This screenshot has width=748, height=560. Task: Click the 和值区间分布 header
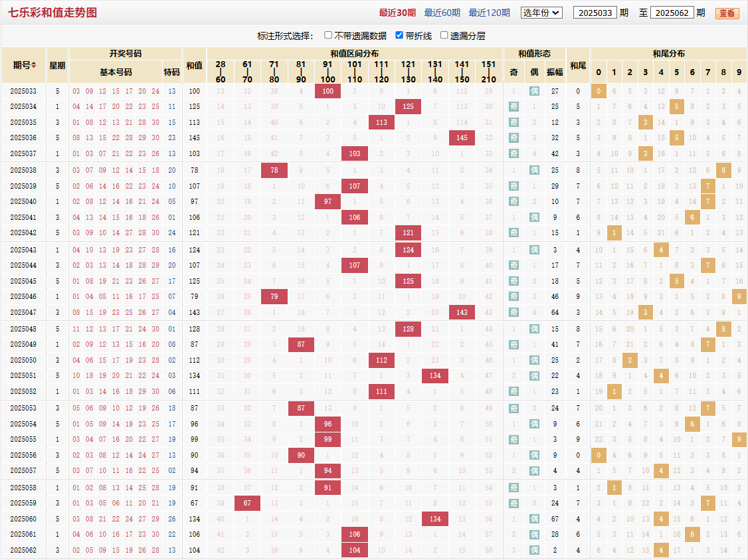click(x=355, y=53)
